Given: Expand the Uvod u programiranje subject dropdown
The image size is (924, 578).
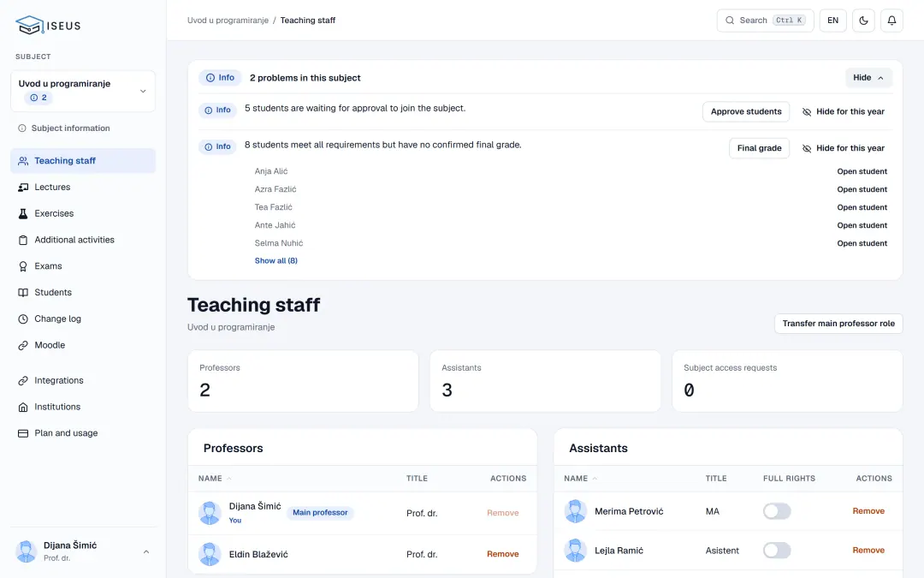Looking at the screenshot, I should click(83, 91).
